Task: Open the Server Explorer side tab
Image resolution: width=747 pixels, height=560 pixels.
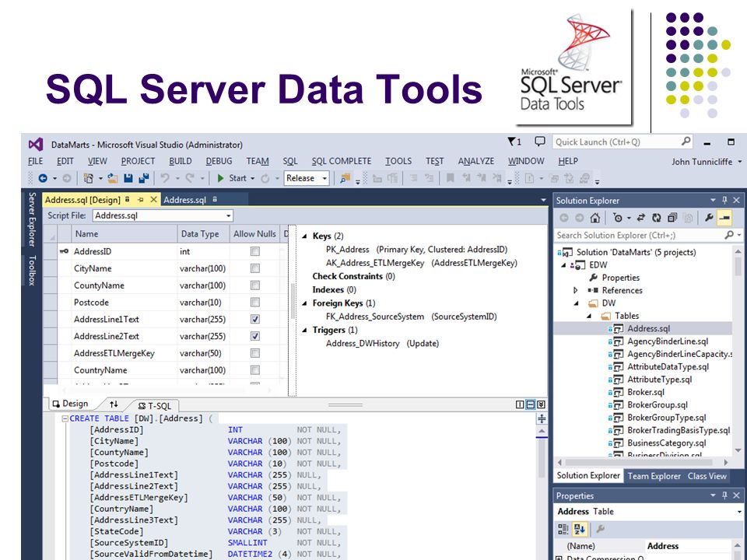Action: pos(32,219)
